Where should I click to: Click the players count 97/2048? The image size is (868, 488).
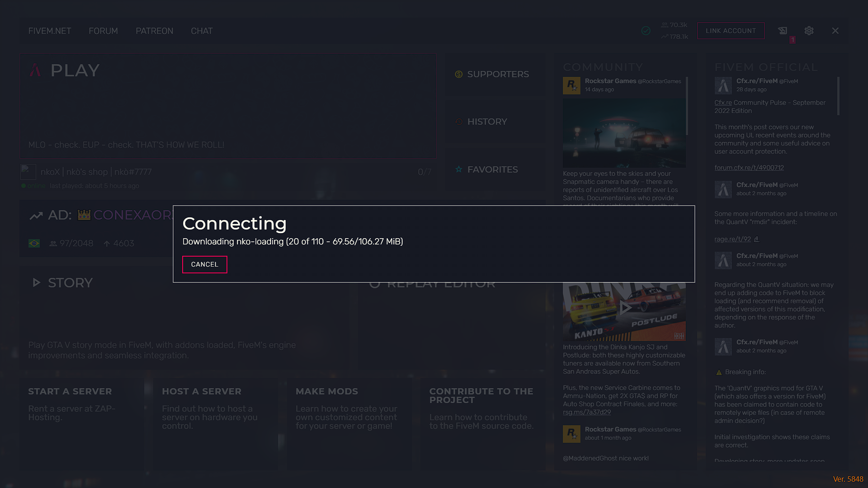71,244
